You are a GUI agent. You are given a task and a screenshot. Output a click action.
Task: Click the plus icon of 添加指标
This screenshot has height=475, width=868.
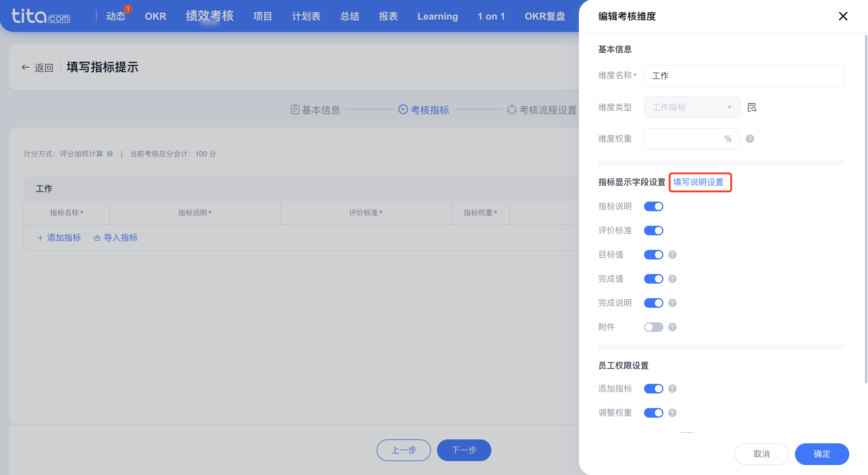click(x=40, y=238)
